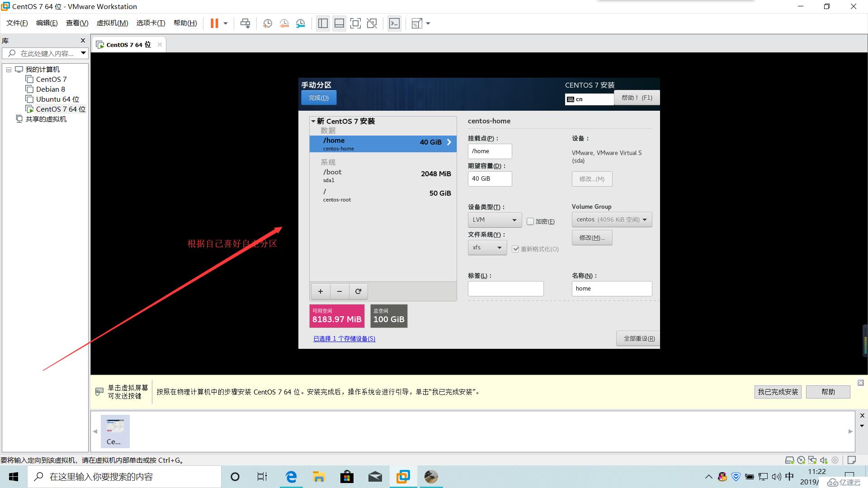Open the 已选择 1 个存储设备(S) link
This screenshot has width=868, height=488.
tap(344, 338)
